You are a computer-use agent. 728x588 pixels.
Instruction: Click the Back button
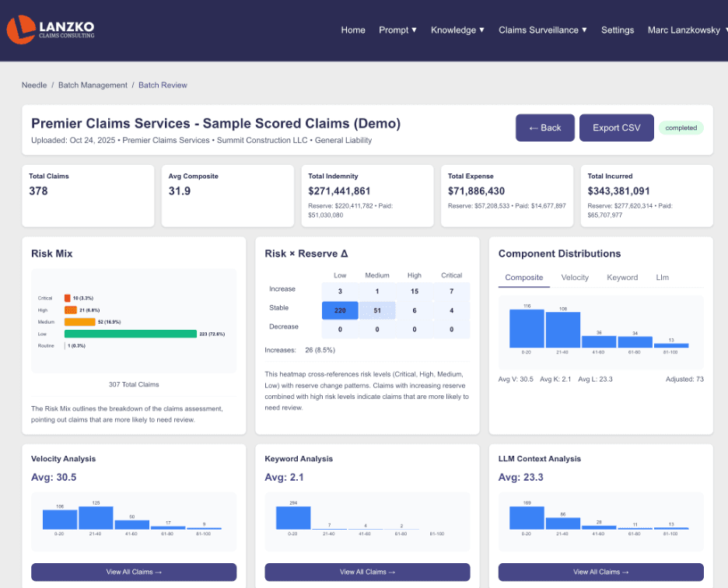tap(544, 127)
